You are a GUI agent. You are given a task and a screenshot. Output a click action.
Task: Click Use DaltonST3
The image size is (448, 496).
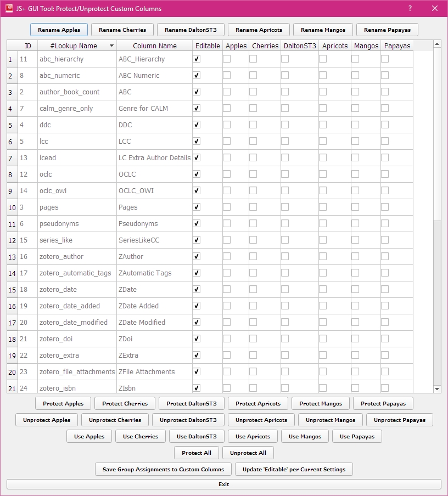click(197, 436)
